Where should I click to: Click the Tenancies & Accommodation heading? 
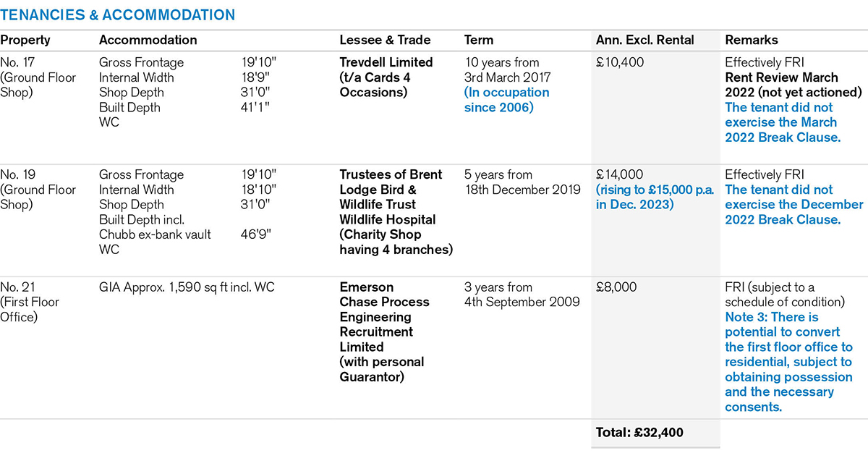(117, 14)
